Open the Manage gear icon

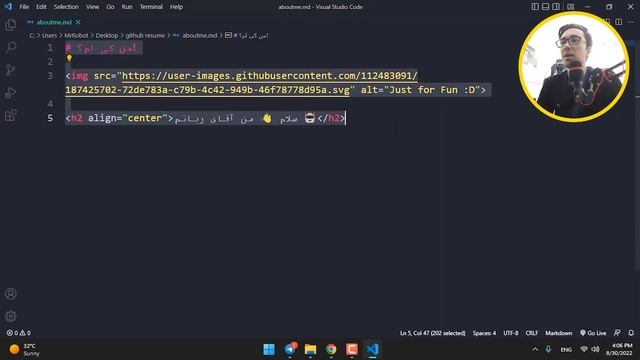point(11,316)
